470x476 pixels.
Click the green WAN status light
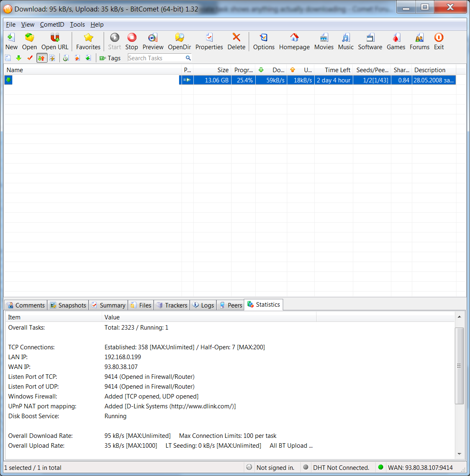381,467
